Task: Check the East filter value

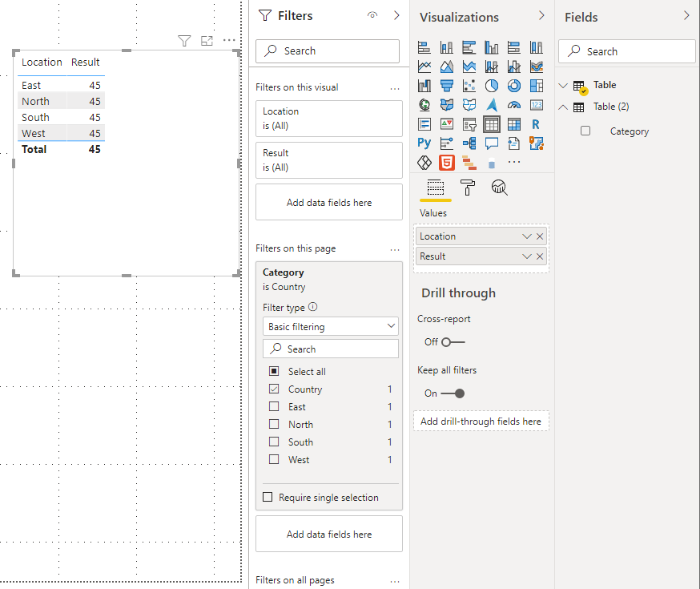Action: pyautogui.click(x=274, y=406)
